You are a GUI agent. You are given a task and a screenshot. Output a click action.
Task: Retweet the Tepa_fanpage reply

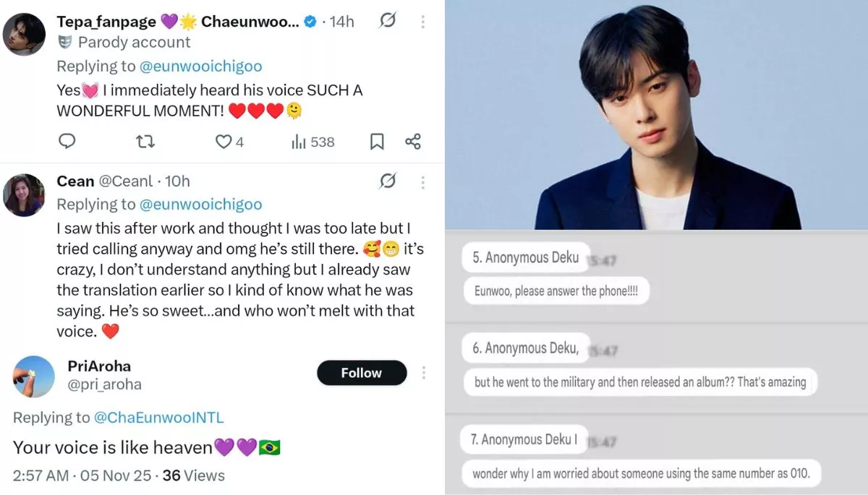[x=145, y=142]
